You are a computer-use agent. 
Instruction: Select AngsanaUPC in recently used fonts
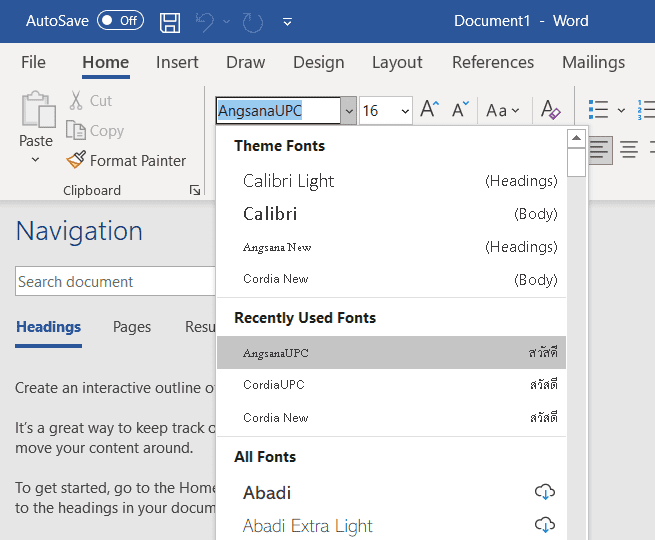coord(391,352)
